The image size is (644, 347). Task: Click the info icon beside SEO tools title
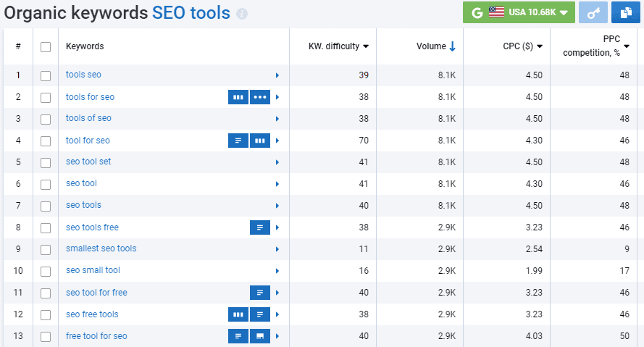point(242,14)
